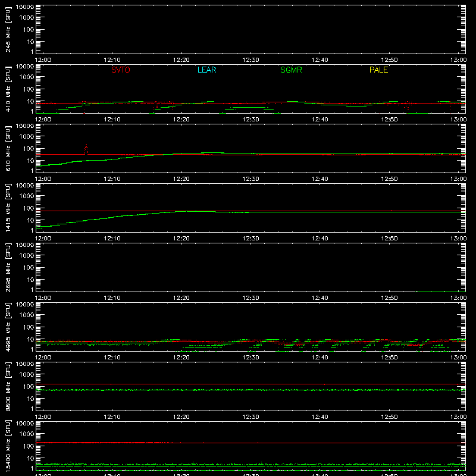Image resolution: width=476 pixels, height=476 pixels.
Task: Select the 15400 MHz [SFU] axis label
Action: 8,446
